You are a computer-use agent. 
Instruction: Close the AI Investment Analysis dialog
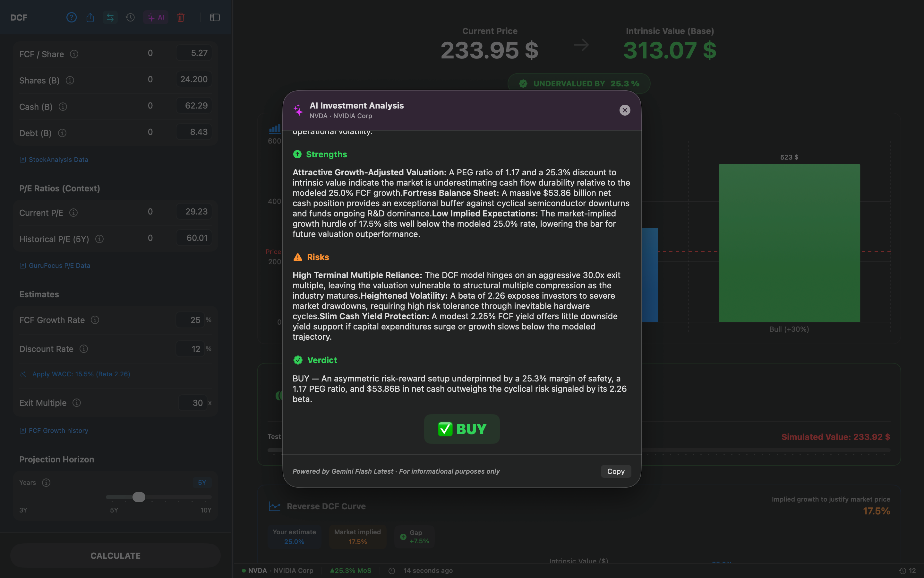625,110
